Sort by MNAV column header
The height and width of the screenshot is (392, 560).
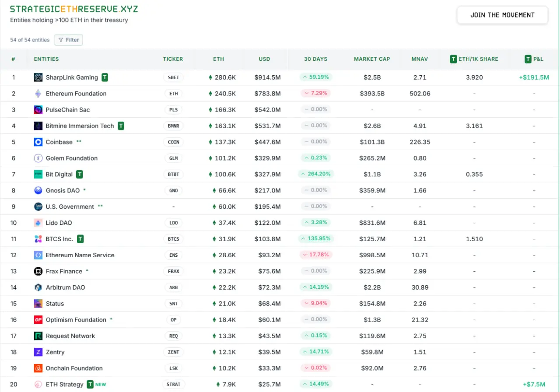(420, 59)
